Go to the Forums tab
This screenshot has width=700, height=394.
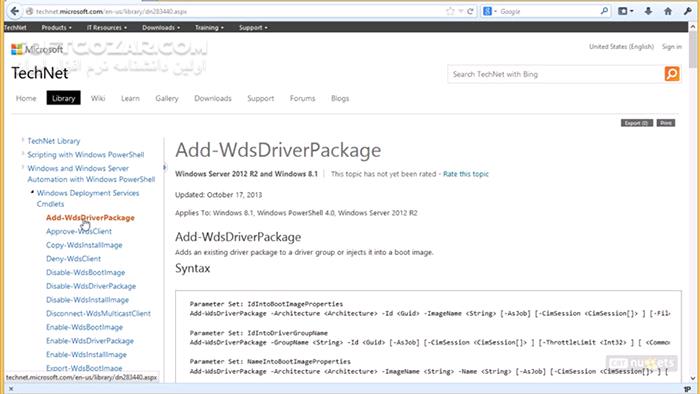(302, 98)
